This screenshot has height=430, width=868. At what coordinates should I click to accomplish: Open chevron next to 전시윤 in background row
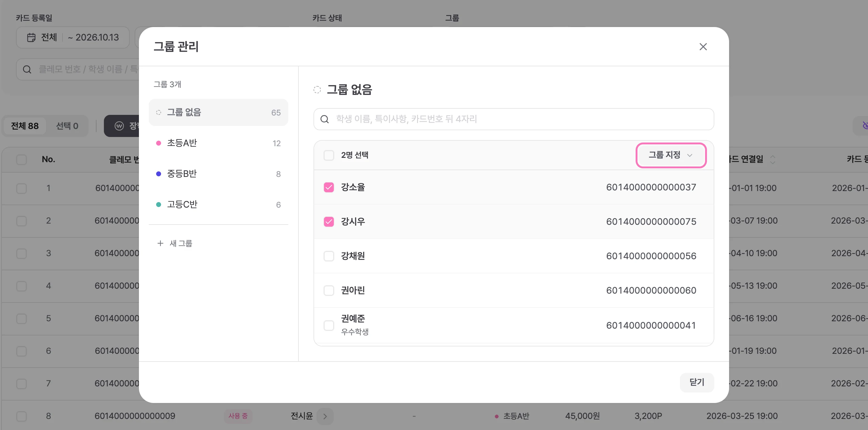(325, 416)
